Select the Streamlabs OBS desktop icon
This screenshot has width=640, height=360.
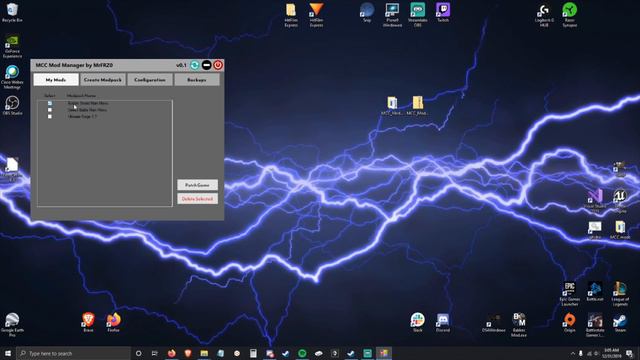[418, 15]
